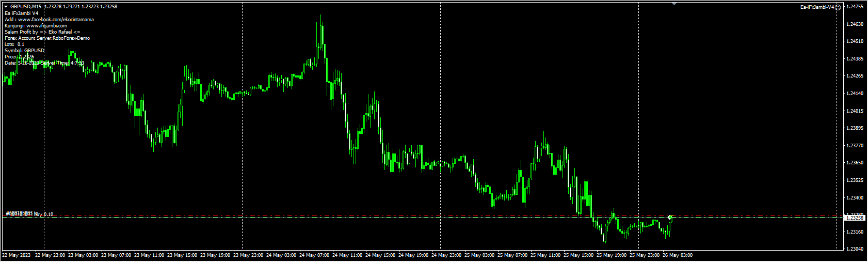Click the '23 May 19:00' time axis label
The height and width of the screenshot is (262, 868).
[215, 255]
